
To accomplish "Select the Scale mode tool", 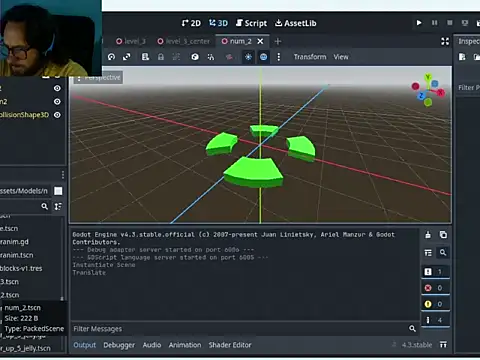I will coord(127,57).
